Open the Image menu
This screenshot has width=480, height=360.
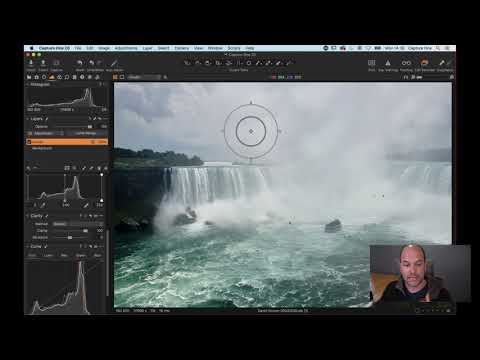point(104,48)
